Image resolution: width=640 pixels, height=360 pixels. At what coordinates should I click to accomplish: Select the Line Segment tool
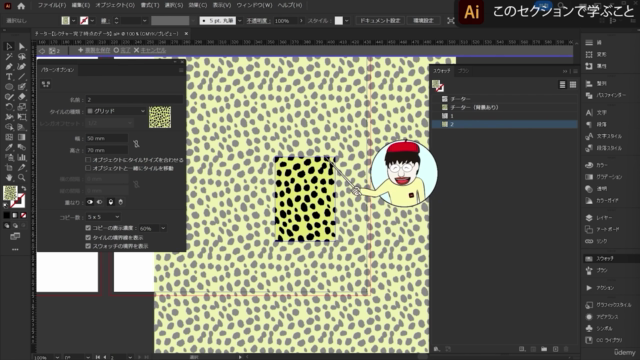(22, 77)
